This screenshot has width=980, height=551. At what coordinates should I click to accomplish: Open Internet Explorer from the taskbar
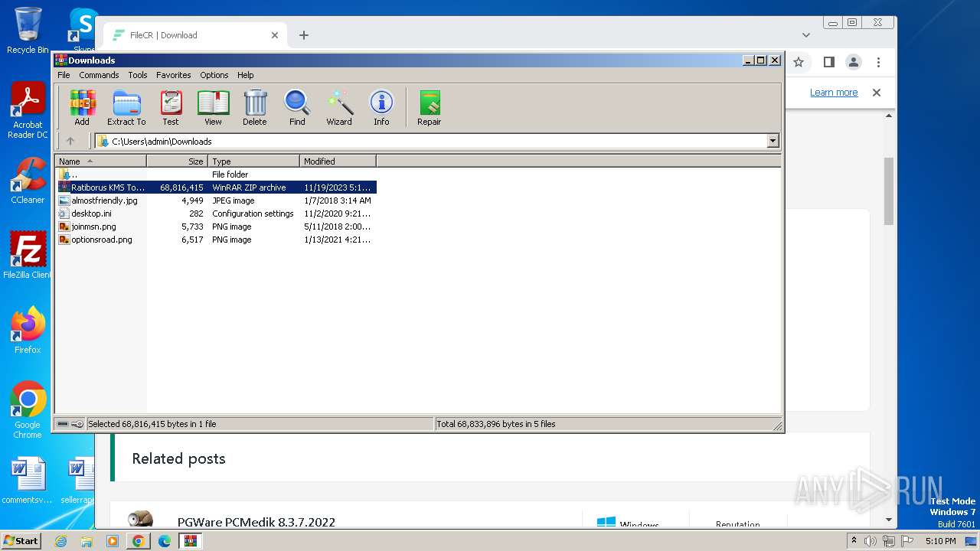(x=61, y=541)
